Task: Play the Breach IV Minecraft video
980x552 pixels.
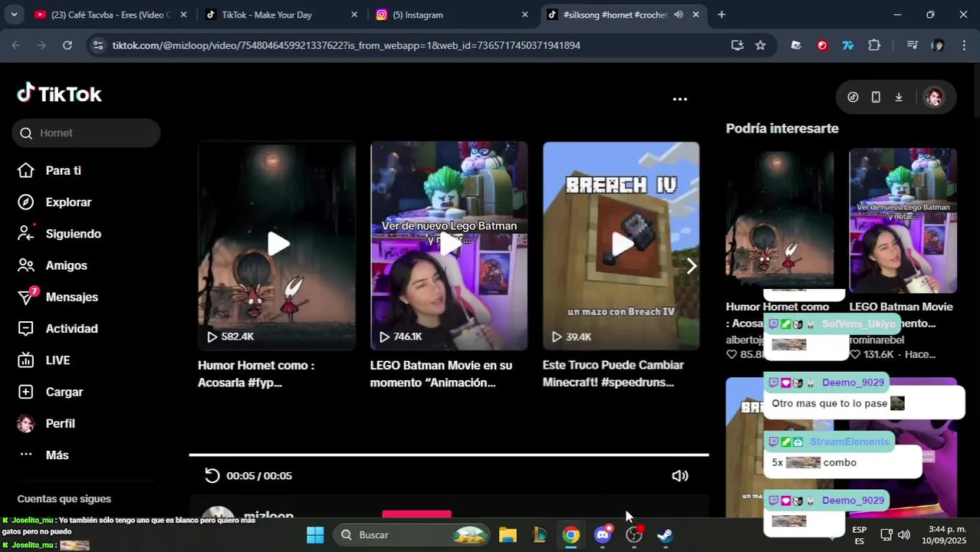Action: (621, 245)
